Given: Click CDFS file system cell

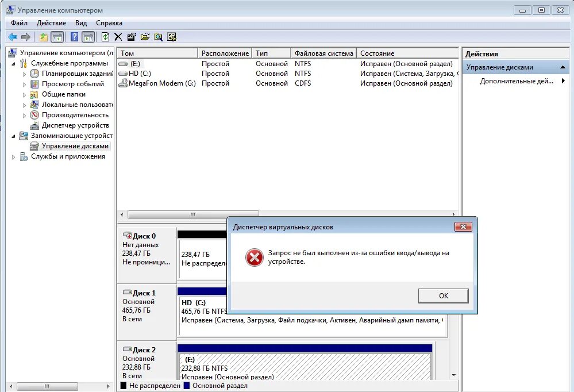Looking at the screenshot, I should click(303, 83).
